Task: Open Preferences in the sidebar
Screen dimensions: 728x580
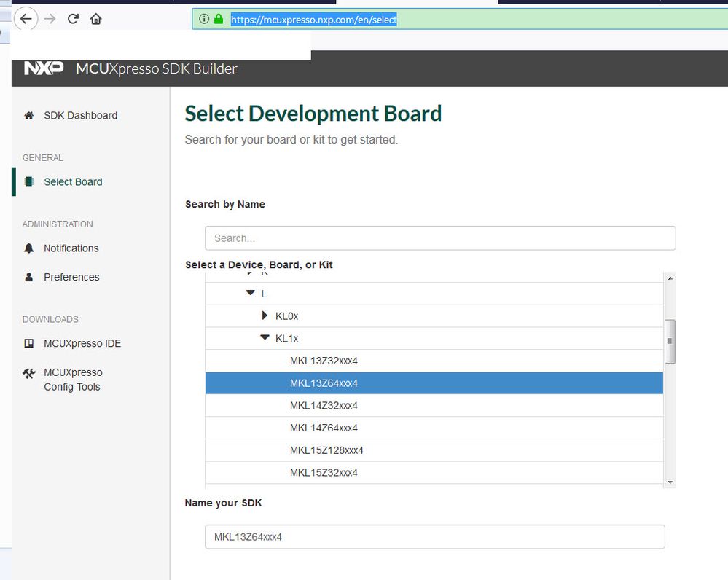Action: (x=71, y=277)
